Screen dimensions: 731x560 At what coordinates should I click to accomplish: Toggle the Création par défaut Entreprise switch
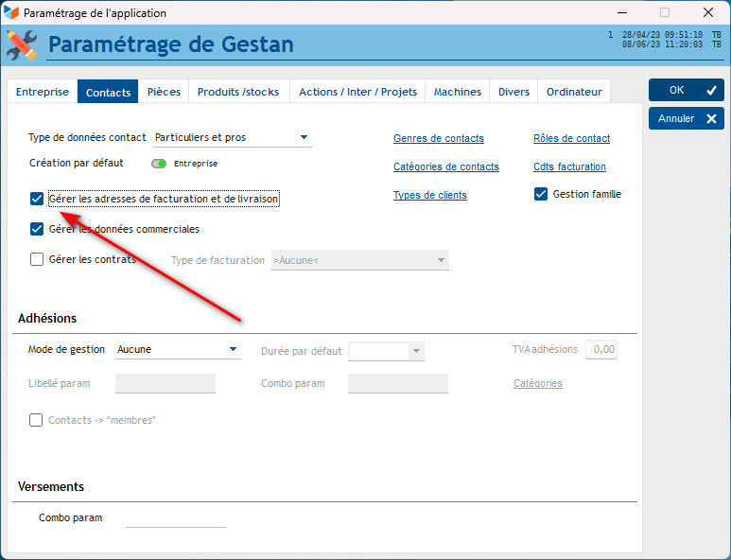click(159, 164)
